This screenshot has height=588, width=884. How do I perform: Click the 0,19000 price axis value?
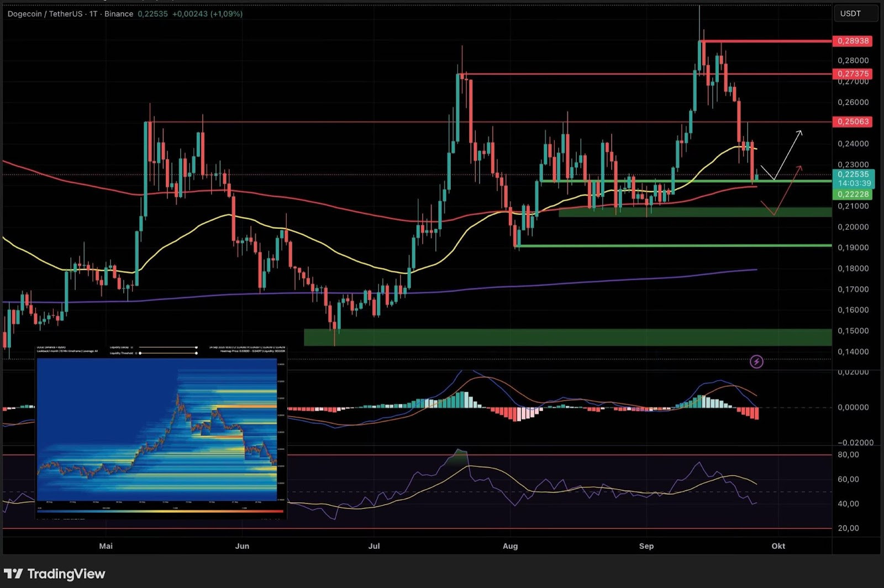tap(853, 248)
